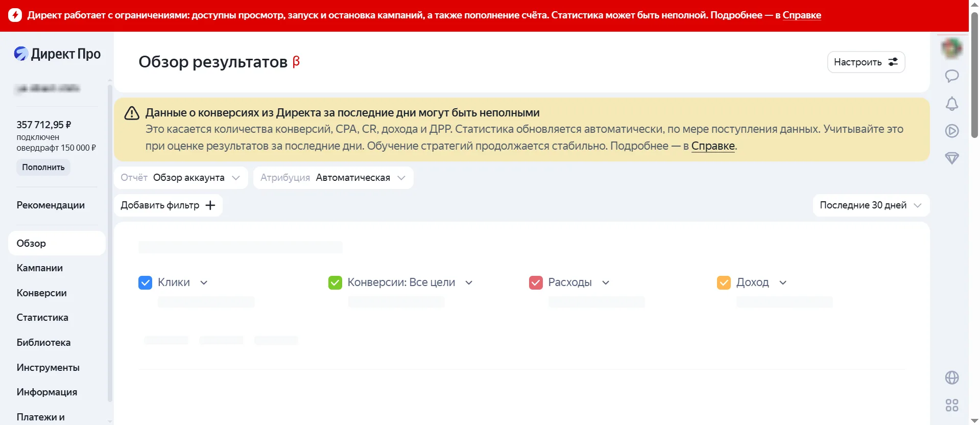The width and height of the screenshot is (980, 425).
Task: Click the Пополнить button
Action: click(x=43, y=168)
